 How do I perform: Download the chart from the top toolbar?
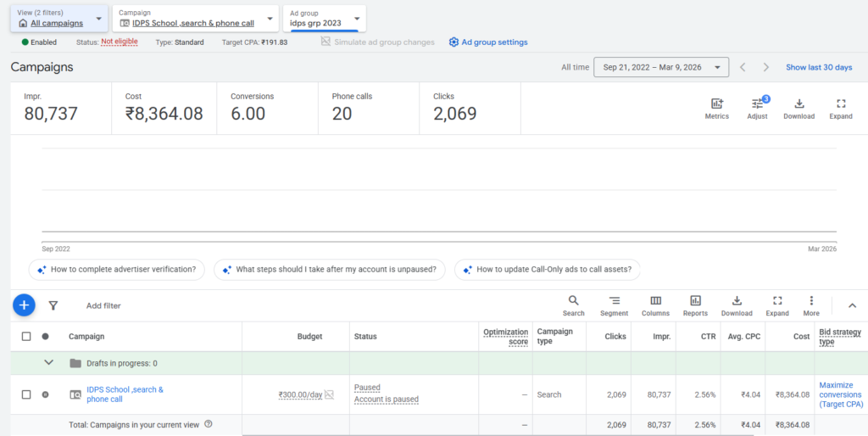(x=798, y=108)
